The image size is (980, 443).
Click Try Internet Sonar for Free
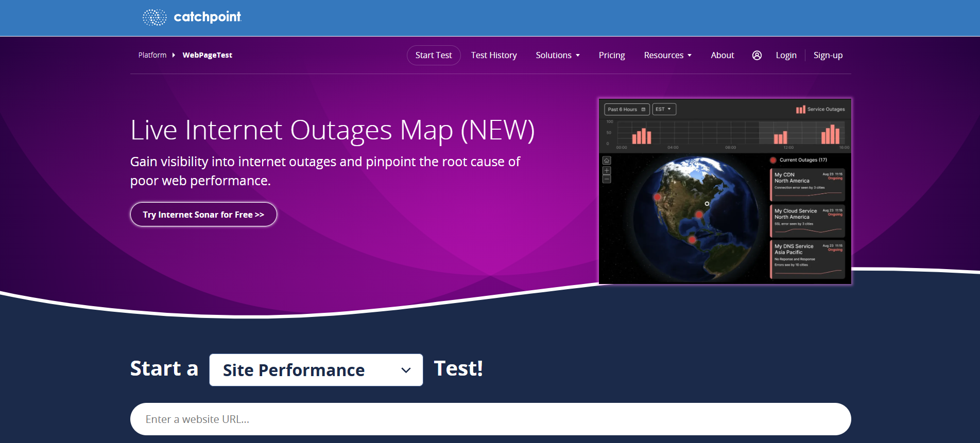203,215
